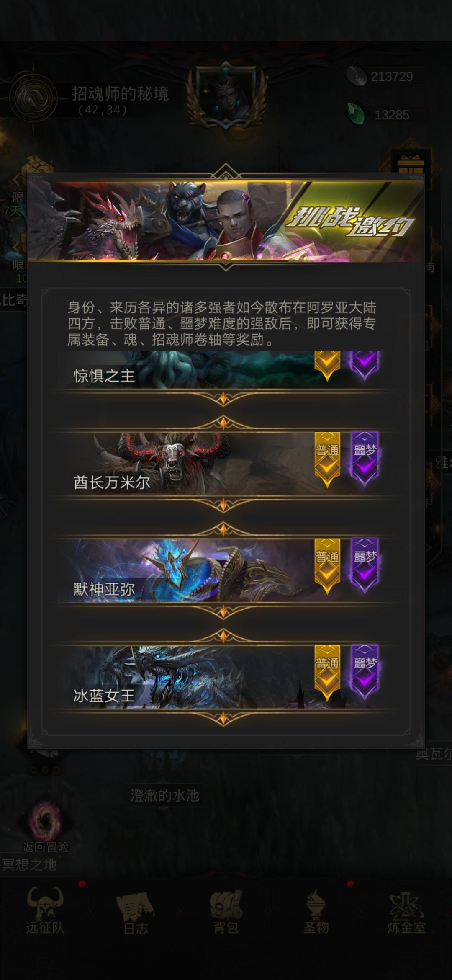Select 噩梦 difficulty for 酋长万米尔
Screen dimensions: 452x980
point(365,460)
